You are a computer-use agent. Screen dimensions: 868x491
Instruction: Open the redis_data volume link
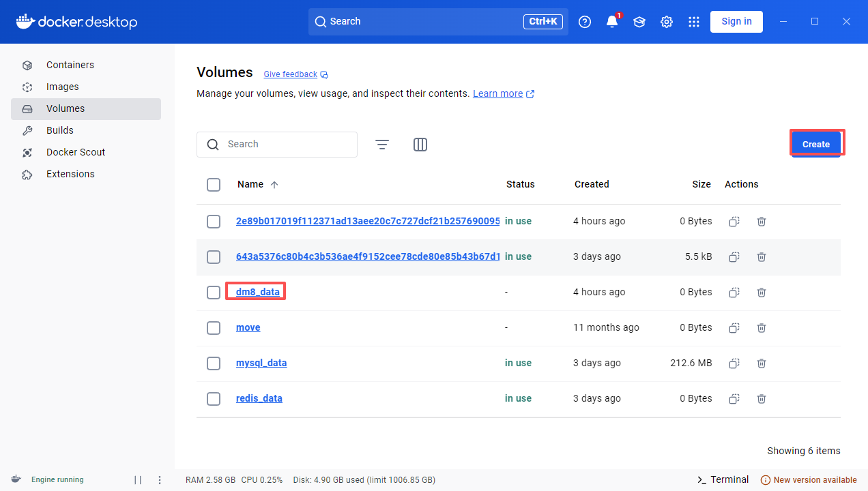259,398
